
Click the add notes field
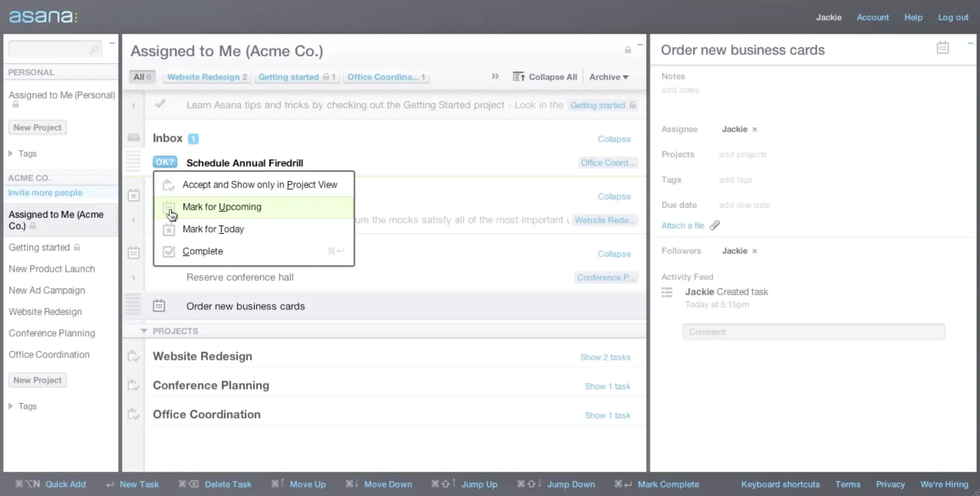pyautogui.click(x=680, y=90)
